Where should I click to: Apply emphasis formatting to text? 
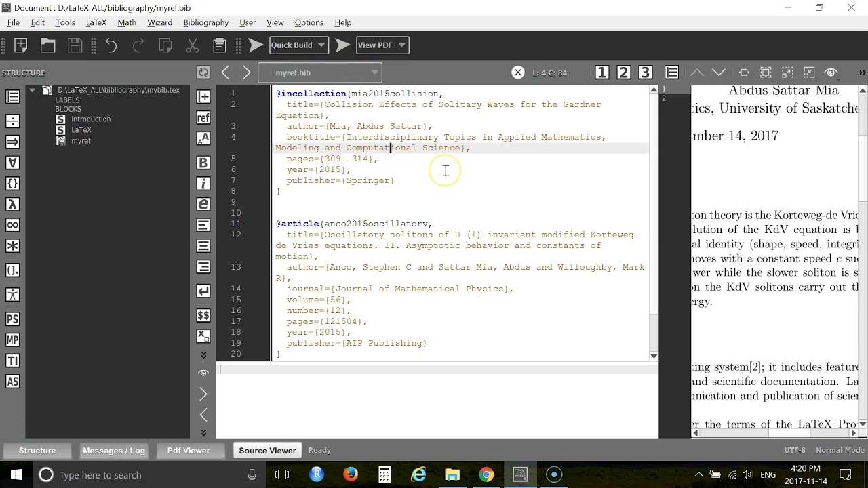(x=203, y=204)
